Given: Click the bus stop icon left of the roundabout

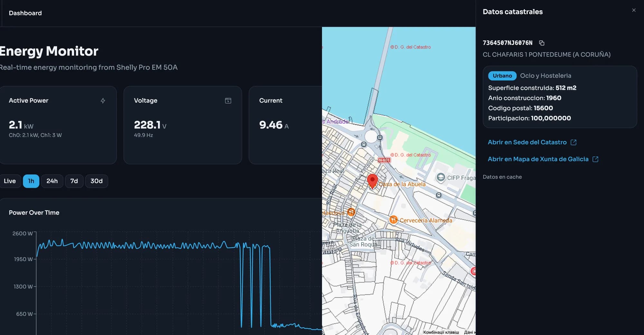Looking at the screenshot, I should click(x=364, y=145).
